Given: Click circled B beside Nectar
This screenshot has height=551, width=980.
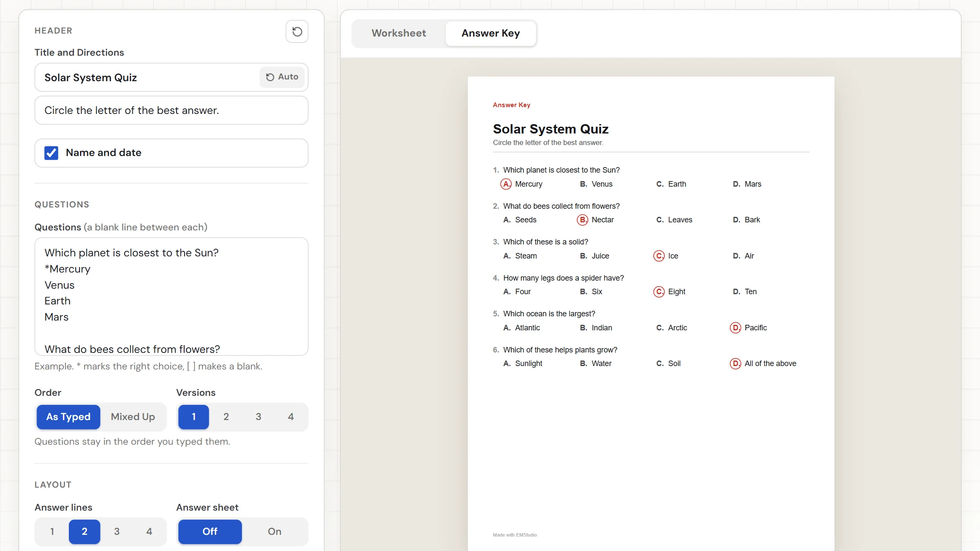Looking at the screenshot, I should (582, 220).
